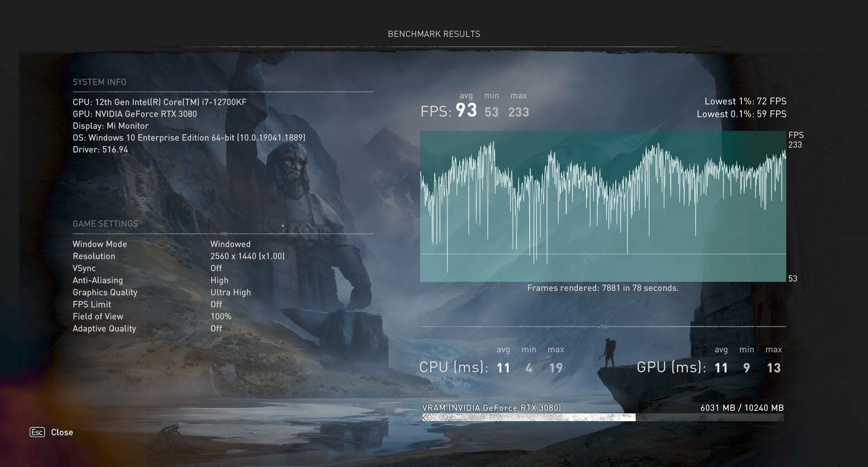Click the graph's 53 lower axis label
Image resolution: width=868 pixels, height=467 pixels.
pyautogui.click(x=793, y=279)
